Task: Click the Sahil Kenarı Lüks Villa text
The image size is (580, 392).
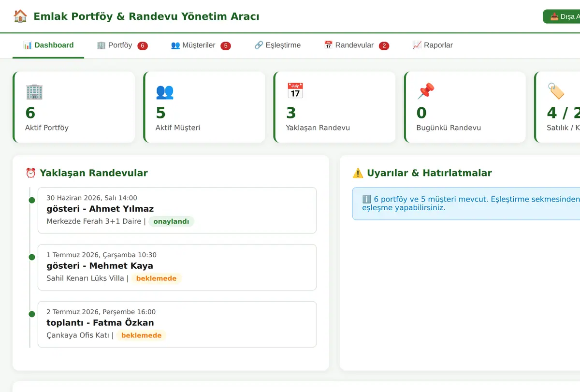Action: click(86, 278)
